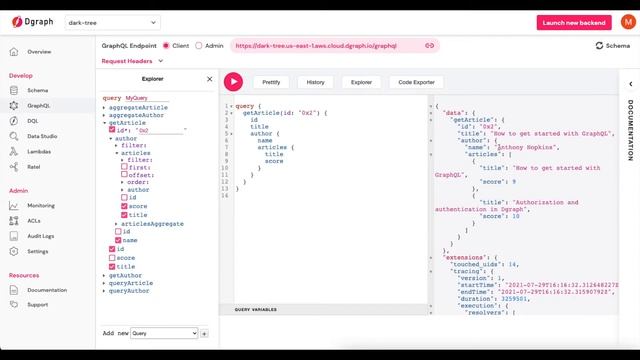Expand the Documentation side panel arrow
Image resolution: width=640 pixels, height=360 pixels.
[631, 84]
